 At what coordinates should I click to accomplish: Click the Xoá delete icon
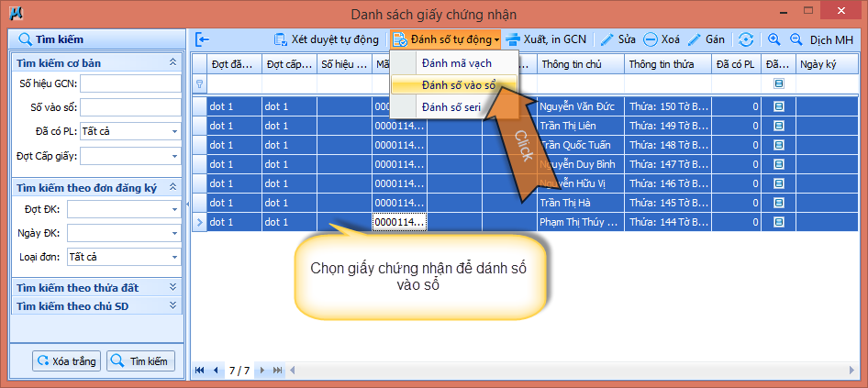click(651, 39)
